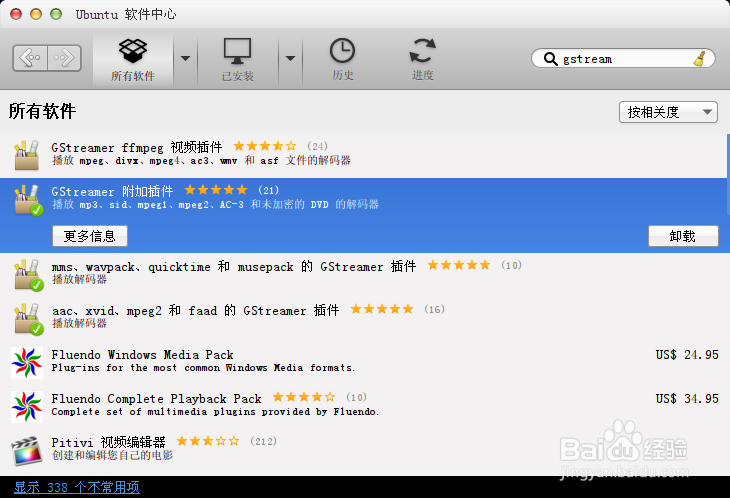
Task: Click the 卸载 button
Action: pyautogui.click(x=683, y=236)
